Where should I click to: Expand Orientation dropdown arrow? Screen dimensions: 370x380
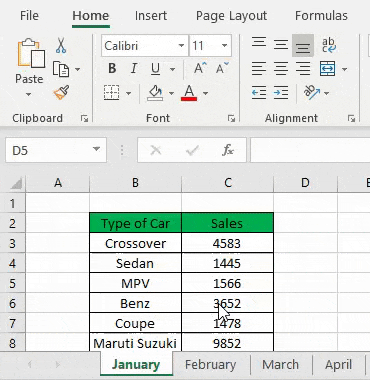click(x=326, y=93)
